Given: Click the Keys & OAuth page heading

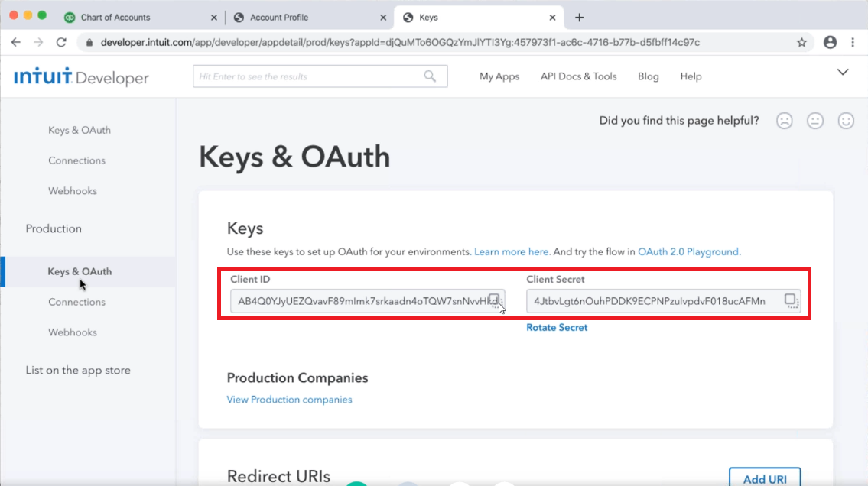Looking at the screenshot, I should (294, 157).
